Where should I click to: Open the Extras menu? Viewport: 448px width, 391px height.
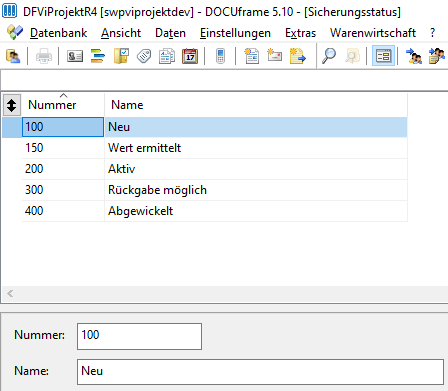pos(300,33)
